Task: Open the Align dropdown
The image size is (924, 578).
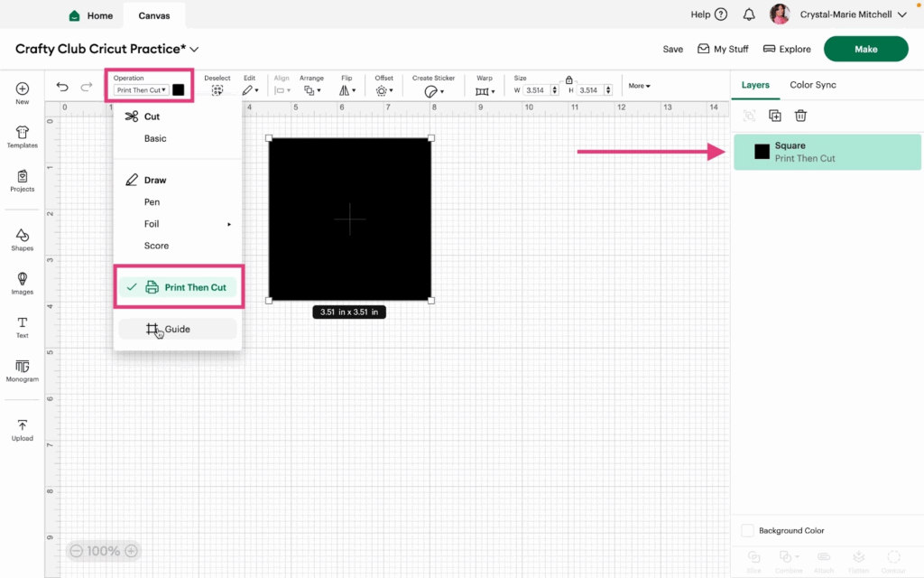Action: click(x=282, y=90)
